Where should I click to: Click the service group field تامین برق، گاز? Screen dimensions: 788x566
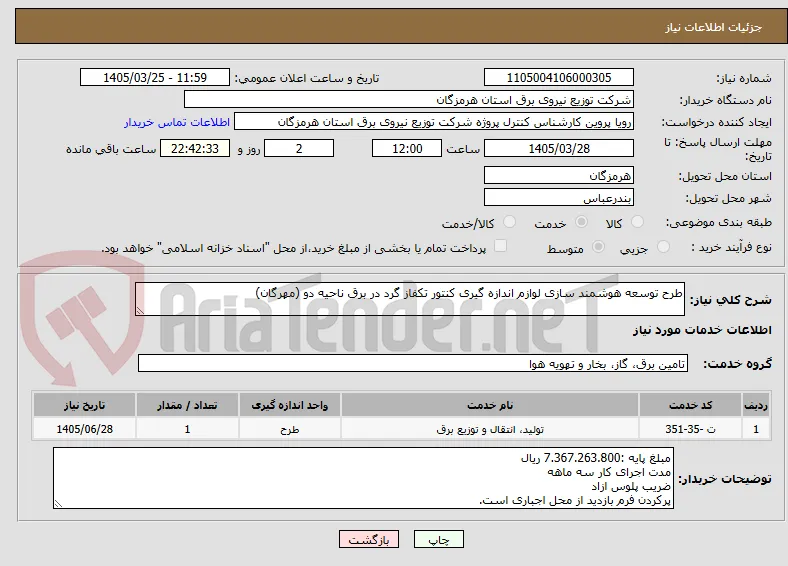coord(413,363)
